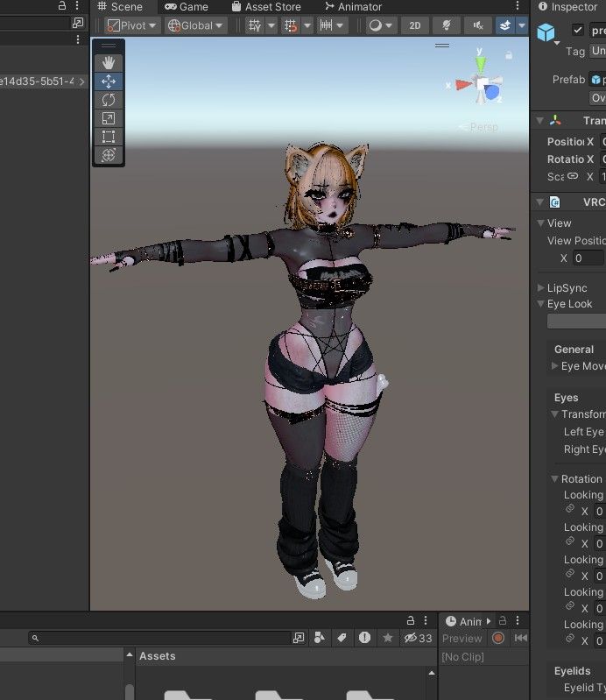
Task: Toggle hidden packages visibility showing 33
Action: tap(418, 638)
